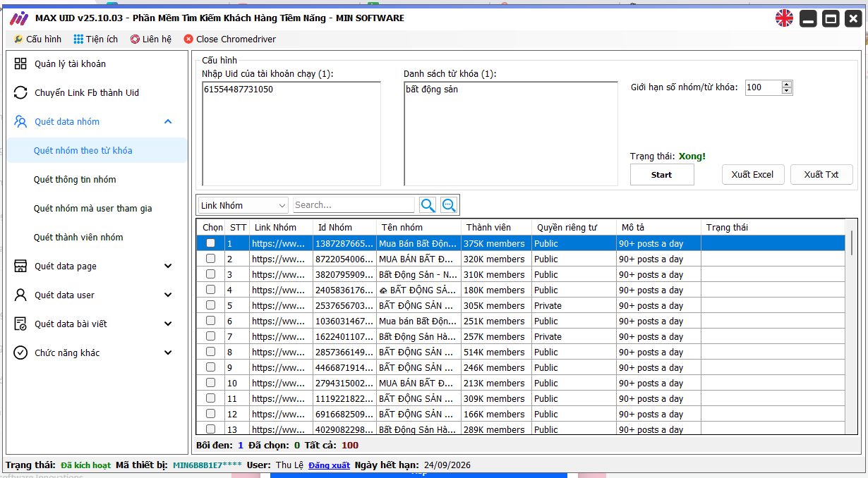Check the box for row 10
This screenshot has width=868, height=478.
pyautogui.click(x=210, y=383)
